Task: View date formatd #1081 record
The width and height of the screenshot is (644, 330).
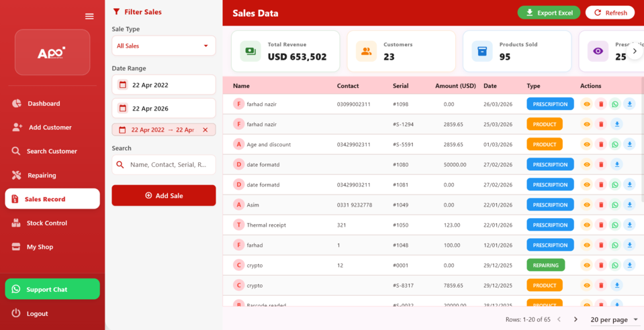Action: [587, 184]
